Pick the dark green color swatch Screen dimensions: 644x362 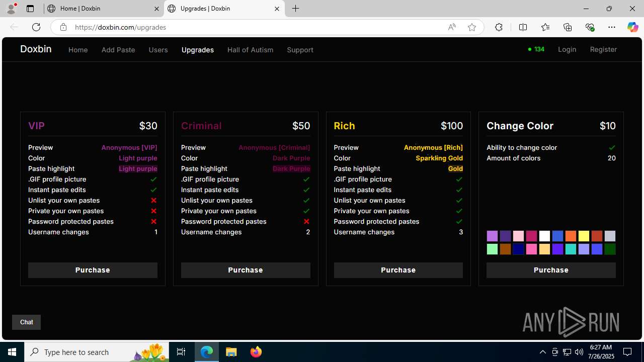pos(610,249)
